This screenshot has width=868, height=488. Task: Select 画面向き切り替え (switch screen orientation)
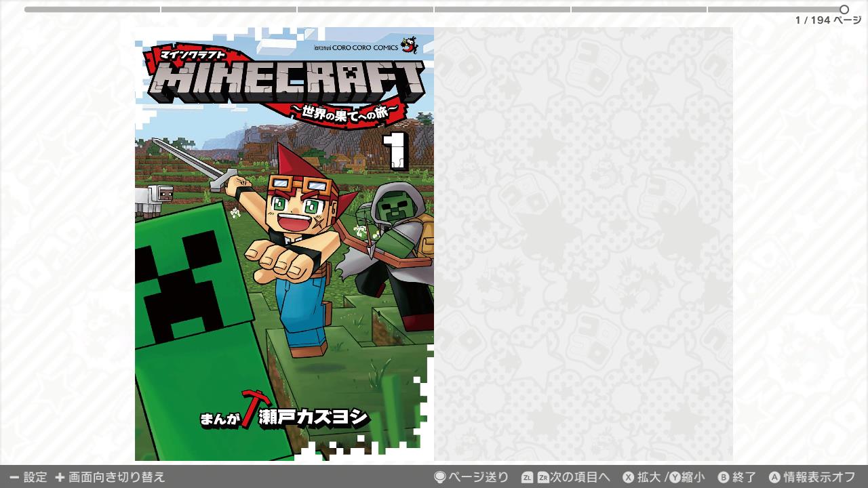coord(117,477)
